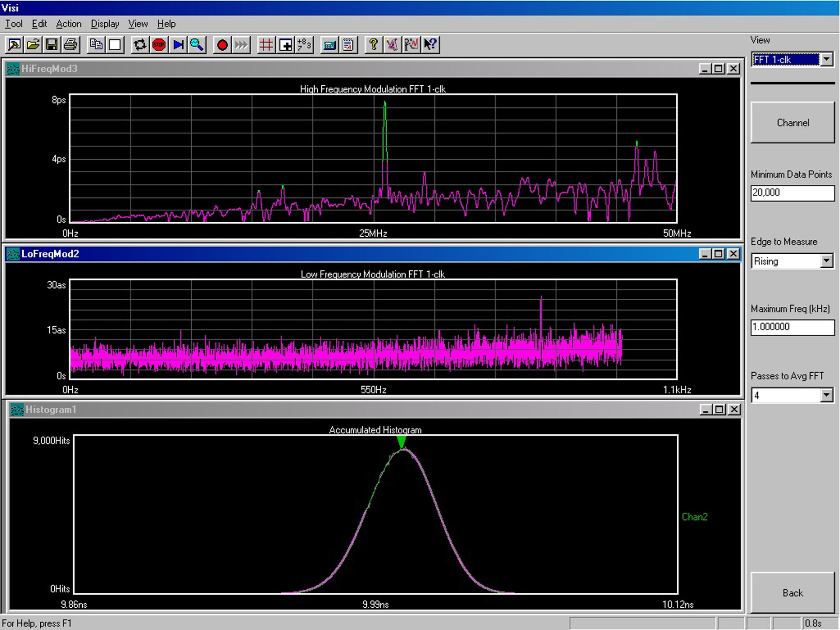The image size is (840, 630).
Task: Maximize the LoFreqMod2 window
Action: (719, 254)
